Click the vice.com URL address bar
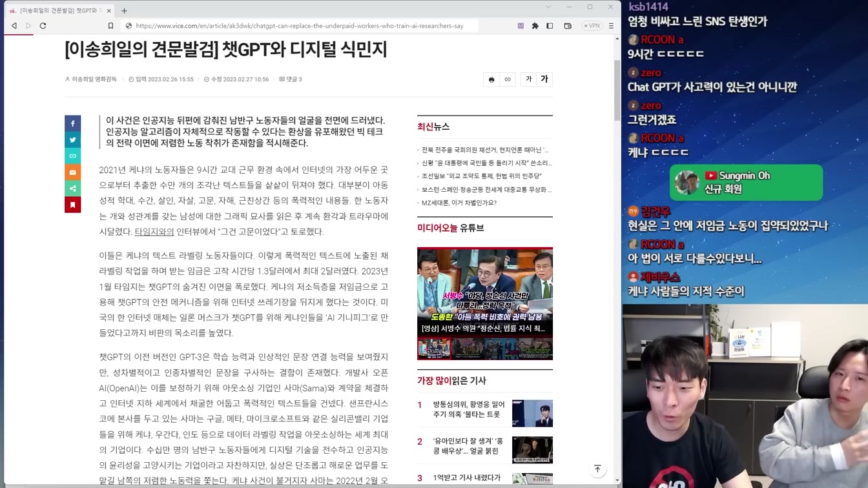Viewport: 868px width, 488px height. 299,26
